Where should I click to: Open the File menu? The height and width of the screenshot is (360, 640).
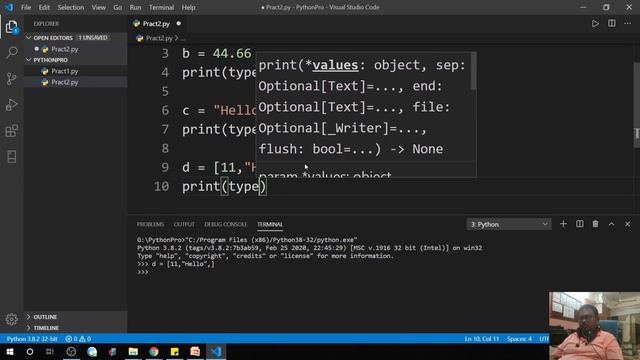coord(26,7)
